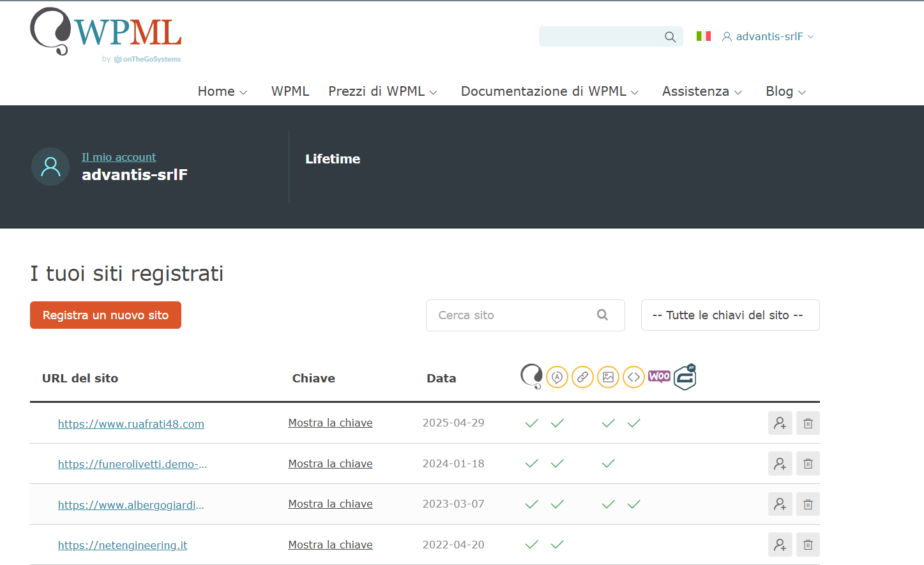Click the Lifetime account label
The width and height of the screenshot is (924, 565).
pyautogui.click(x=333, y=159)
